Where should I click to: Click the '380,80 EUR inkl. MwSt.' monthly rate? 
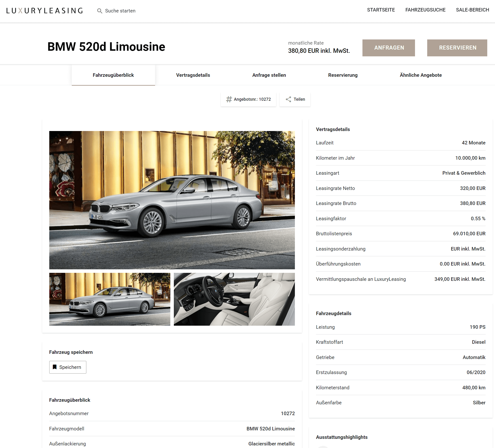[319, 51]
